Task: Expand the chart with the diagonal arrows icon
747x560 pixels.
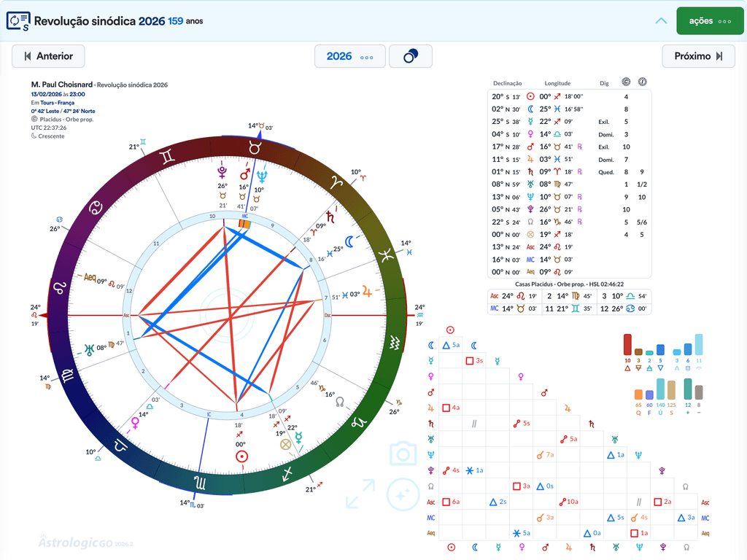Action: [x=360, y=494]
